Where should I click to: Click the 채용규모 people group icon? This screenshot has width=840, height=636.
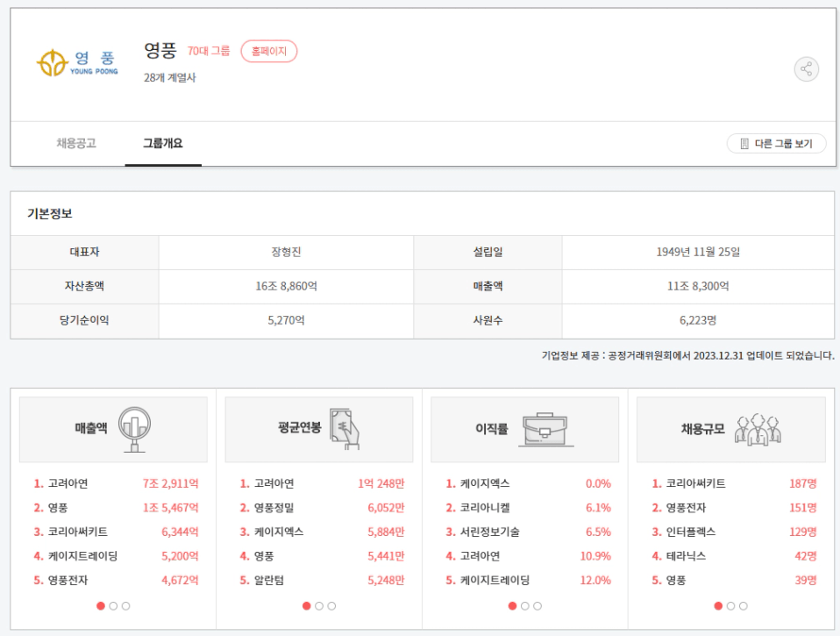click(x=757, y=429)
